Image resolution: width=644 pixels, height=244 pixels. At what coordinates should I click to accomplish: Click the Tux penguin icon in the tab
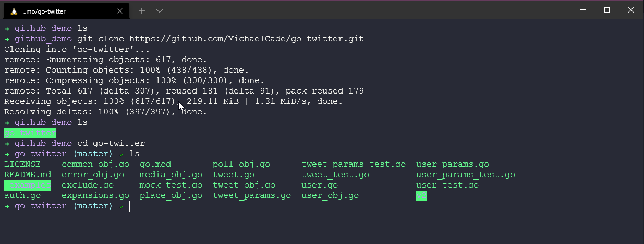14,11
